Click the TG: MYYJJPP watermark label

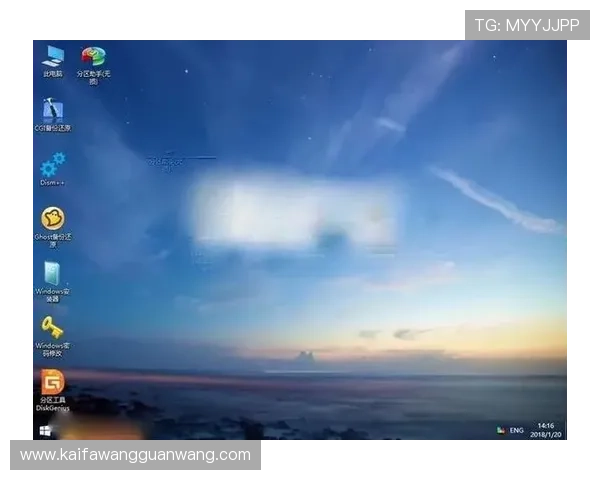point(527,25)
